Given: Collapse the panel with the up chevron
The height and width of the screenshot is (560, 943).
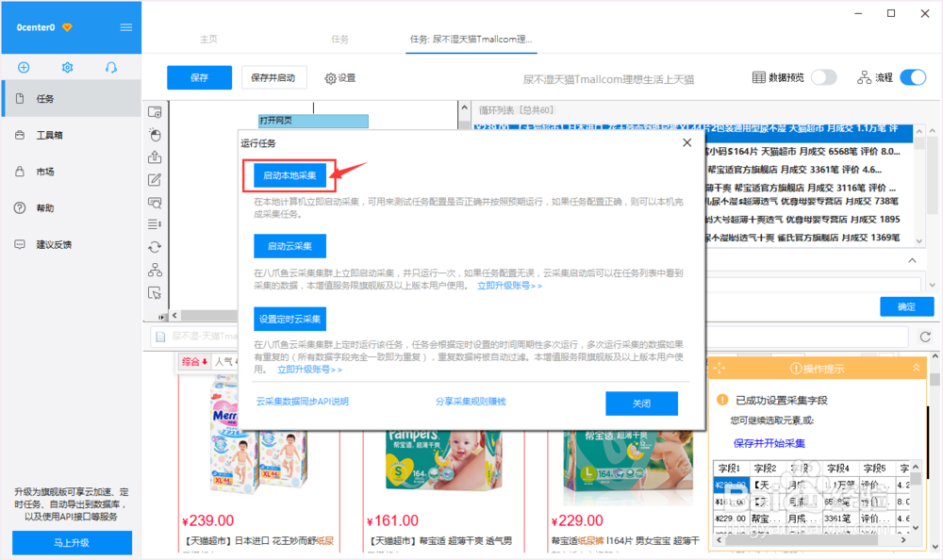Looking at the screenshot, I should point(912,260).
